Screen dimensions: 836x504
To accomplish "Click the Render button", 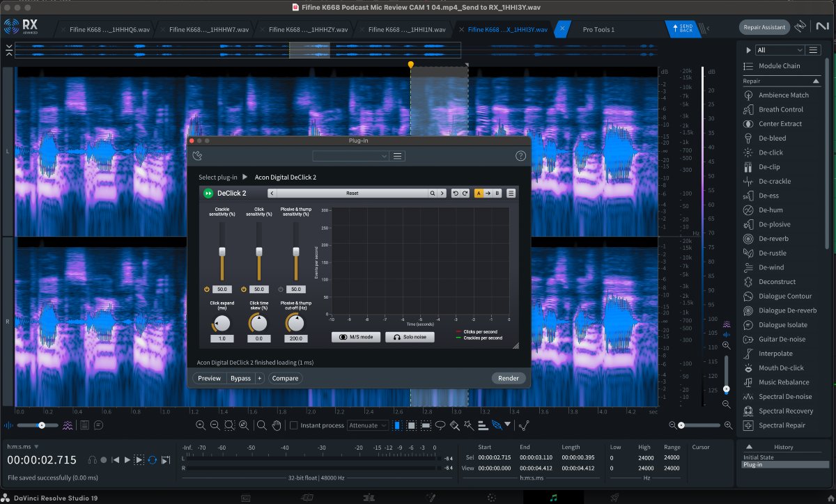I will [x=509, y=378].
